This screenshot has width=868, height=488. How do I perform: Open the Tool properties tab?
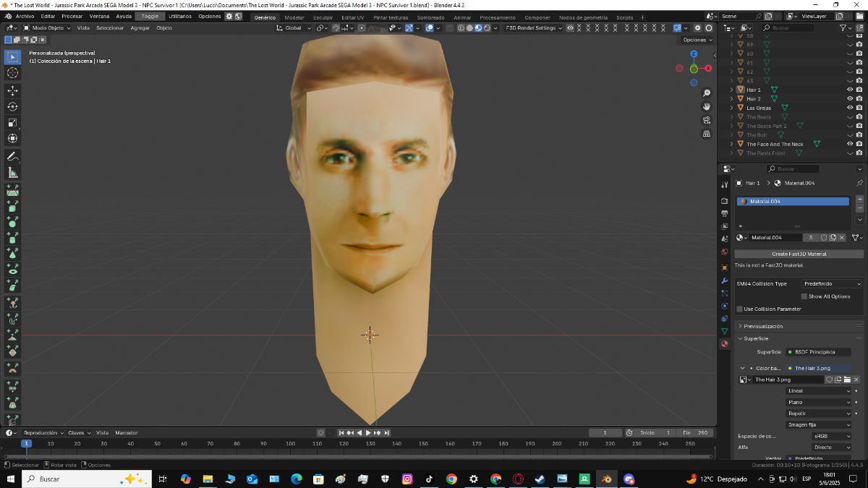tap(724, 185)
